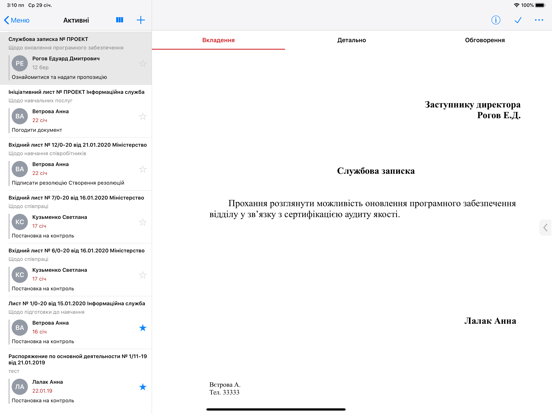Open Ініціативний лист № ПРОЕКТ Інформаційна служба

pyautogui.click(x=76, y=111)
